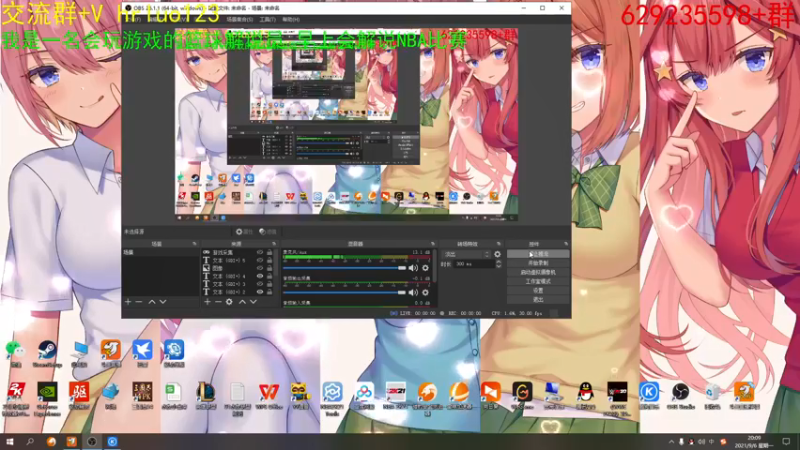Open source properties gear in Sources panel
The image size is (800, 450).
[229, 302]
